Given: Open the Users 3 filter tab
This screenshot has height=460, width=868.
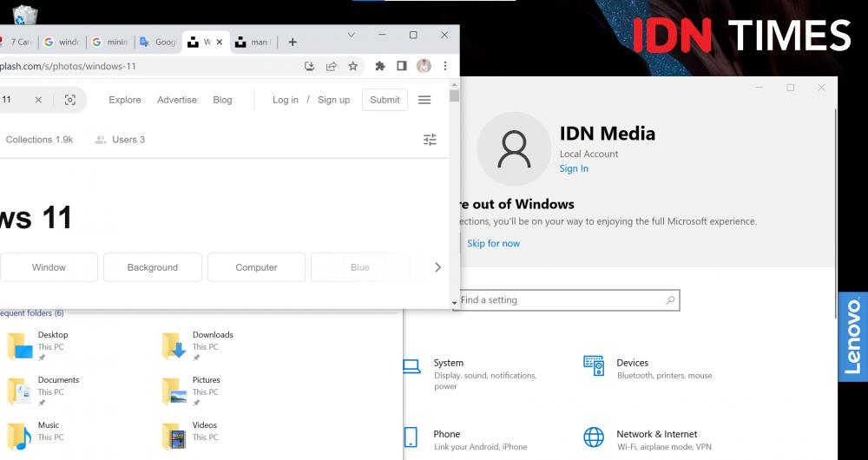Looking at the screenshot, I should click(x=120, y=140).
